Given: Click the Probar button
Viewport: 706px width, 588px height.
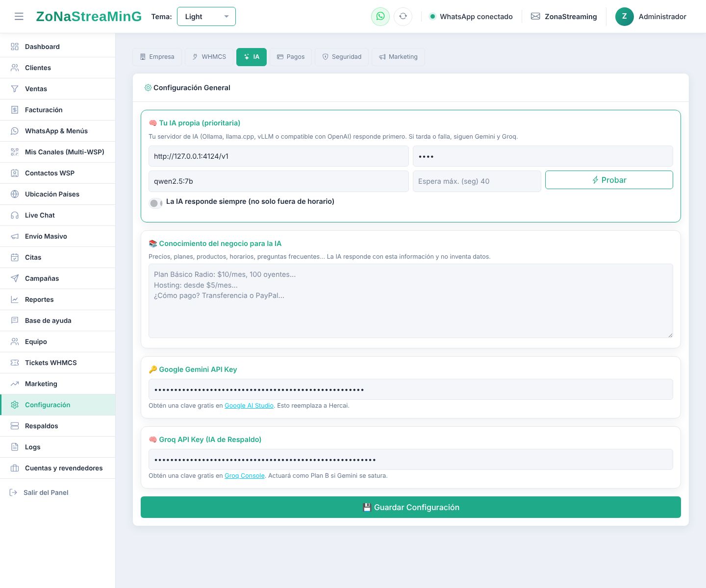Looking at the screenshot, I should pos(609,180).
